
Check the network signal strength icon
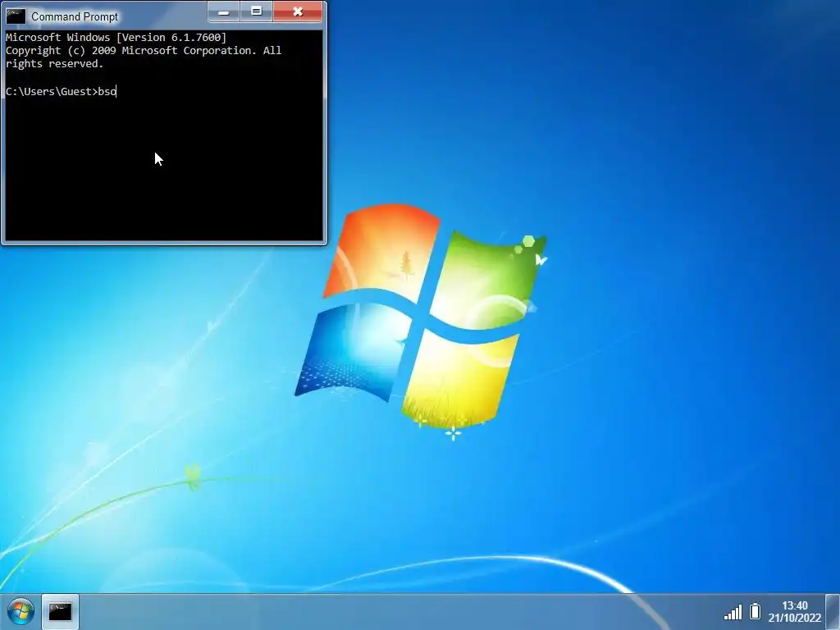click(733, 612)
